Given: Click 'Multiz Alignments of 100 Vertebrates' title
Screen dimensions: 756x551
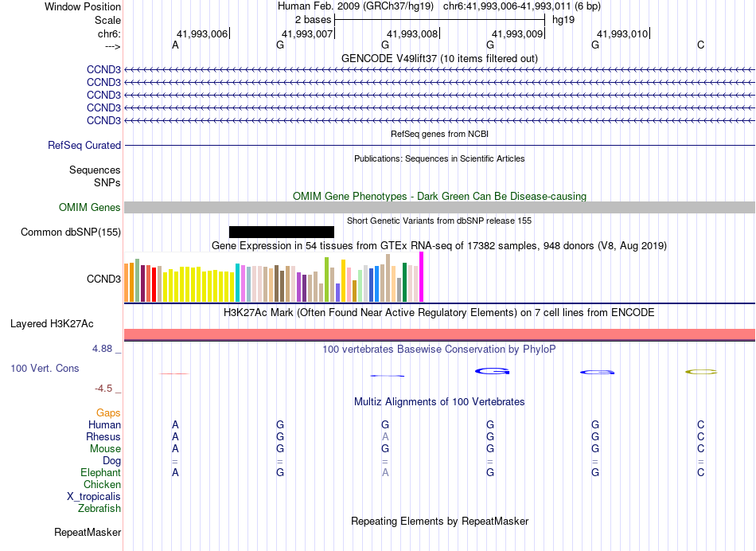Looking at the screenshot, I should (x=439, y=401).
